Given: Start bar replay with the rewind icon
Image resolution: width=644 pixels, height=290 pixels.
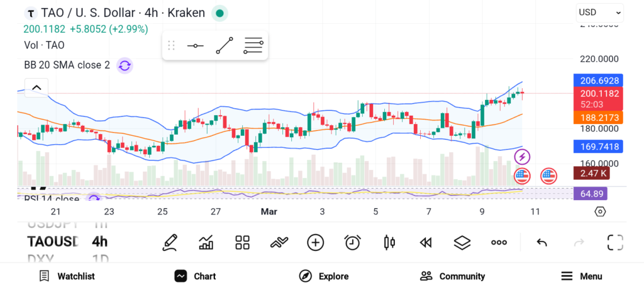Looking at the screenshot, I should 426,242.
